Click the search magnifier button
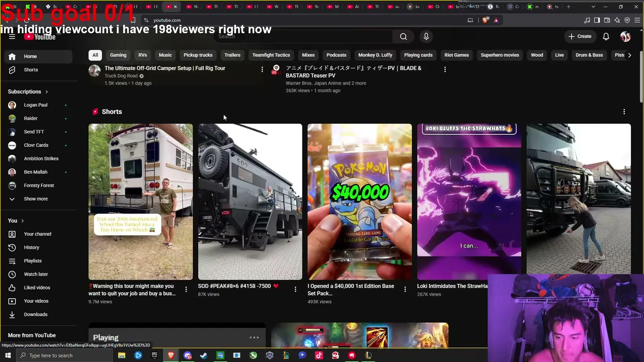The width and height of the screenshot is (644, 362). tap(403, 36)
